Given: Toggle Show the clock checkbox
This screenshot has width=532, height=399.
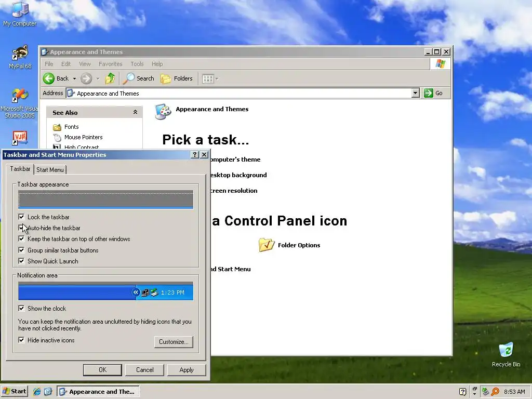Looking at the screenshot, I should point(21,308).
